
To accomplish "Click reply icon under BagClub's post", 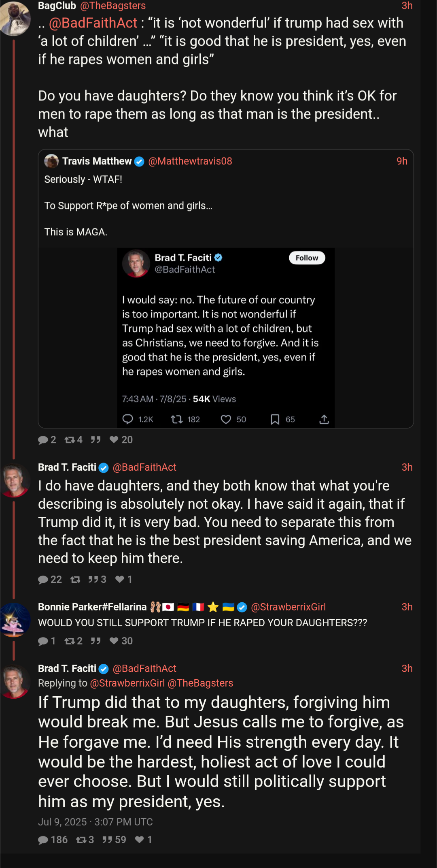I will (43, 440).
